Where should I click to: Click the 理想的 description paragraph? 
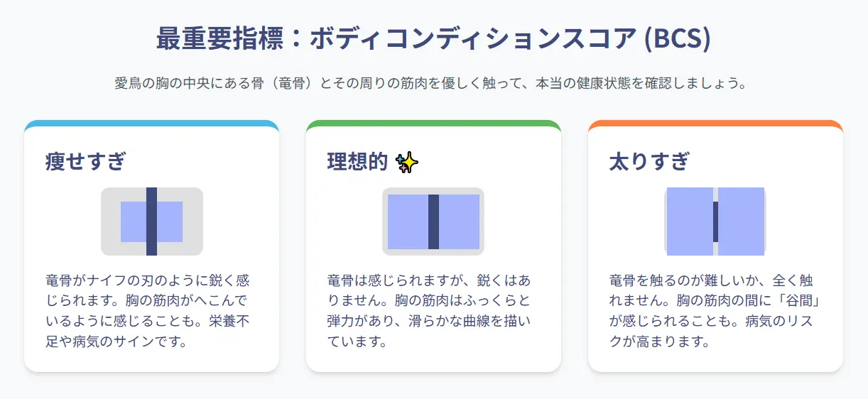click(x=429, y=311)
